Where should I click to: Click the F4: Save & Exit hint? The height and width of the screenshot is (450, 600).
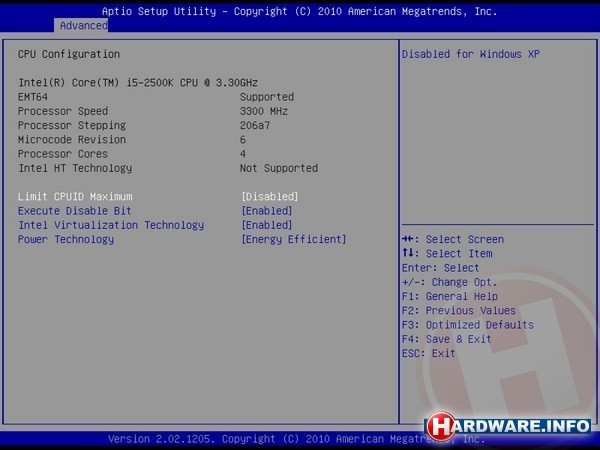pyautogui.click(x=446, y=339)
